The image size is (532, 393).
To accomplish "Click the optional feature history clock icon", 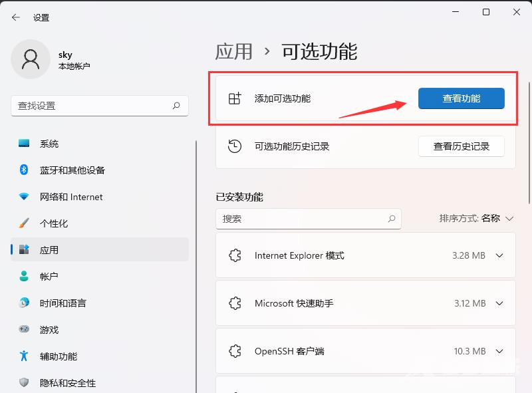I will click(x=235, y=146).
